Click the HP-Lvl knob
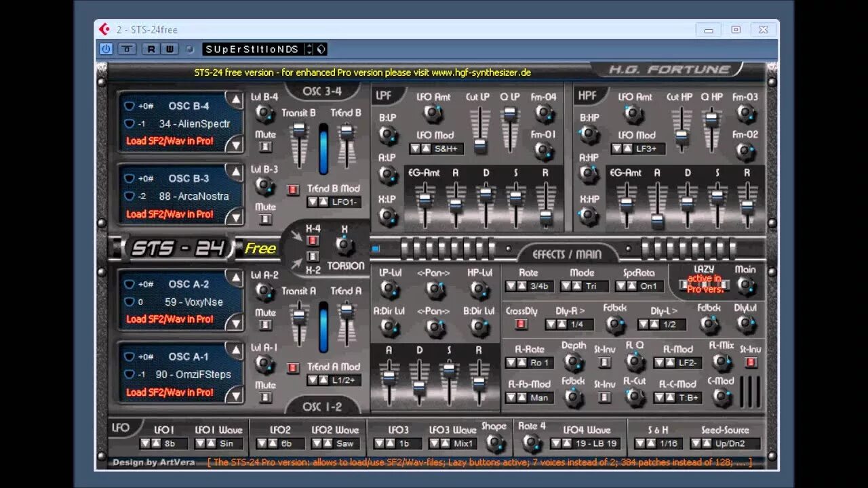This screenshot has height=488, width=868. coord(479,289)
